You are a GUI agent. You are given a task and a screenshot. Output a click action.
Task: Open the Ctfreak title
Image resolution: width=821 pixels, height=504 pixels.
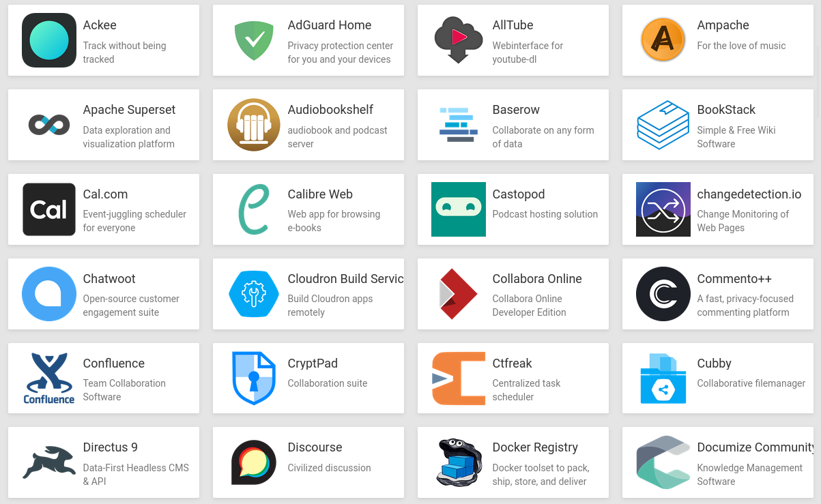click(x=513, y=364)
